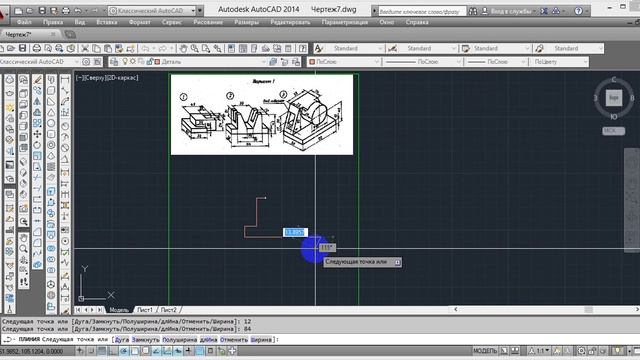The image size is (640, 360).
Task: Open Help via the question mark toolbar icon
Action: point(302,48)
